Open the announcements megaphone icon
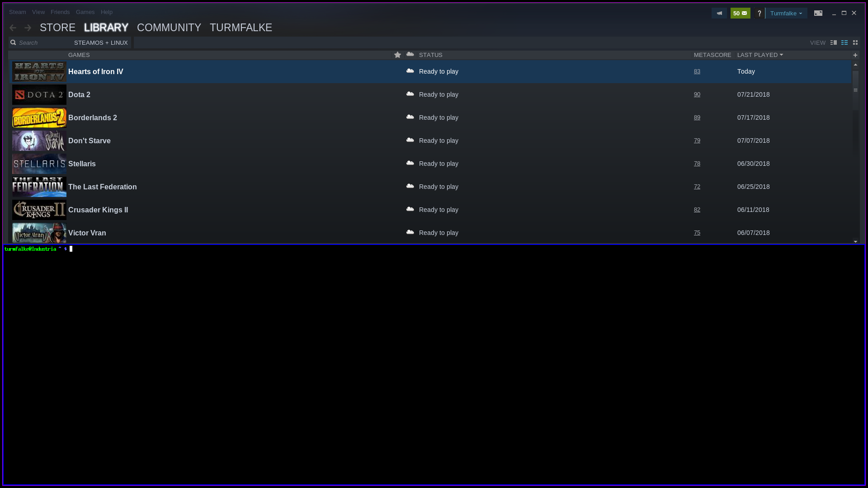868x488 pixels. coord(719,13)
